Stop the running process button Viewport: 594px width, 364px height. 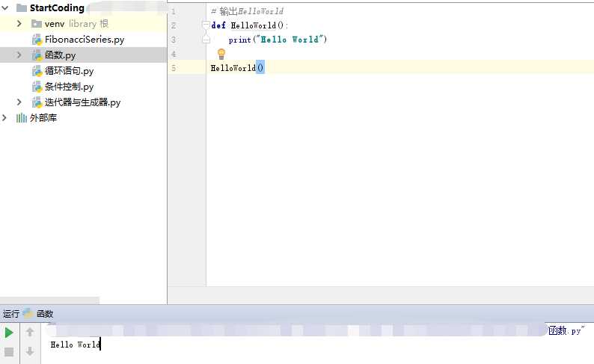click(9, 352)
